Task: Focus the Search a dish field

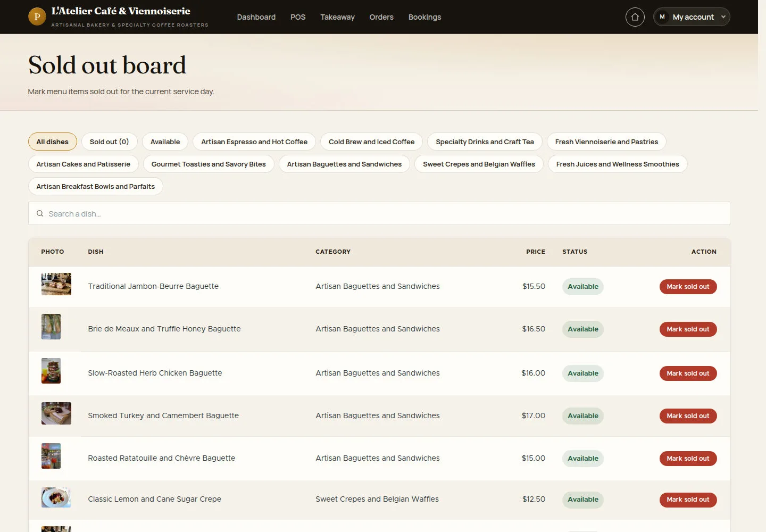Action: click(x=379, y=213)
